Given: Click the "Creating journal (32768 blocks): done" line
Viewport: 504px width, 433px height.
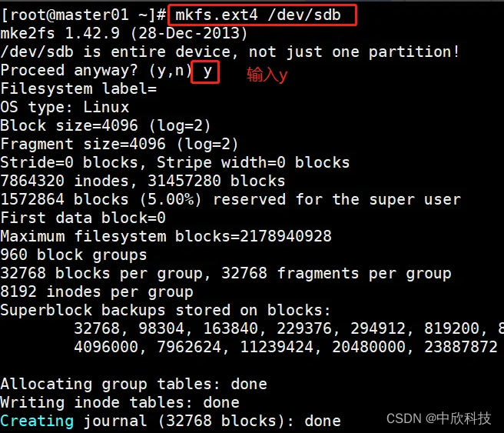Looking at the screenshot, I should pyautogui.click(x=171, y=421).
